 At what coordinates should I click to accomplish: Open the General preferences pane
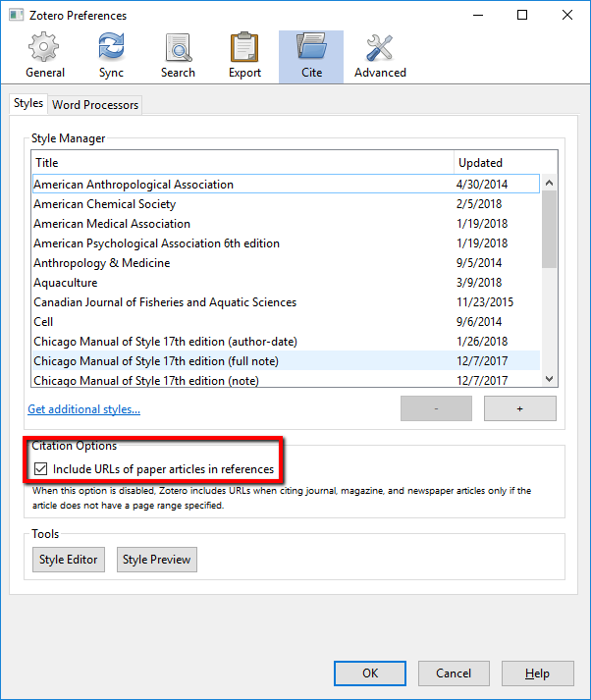pos(44,57)
